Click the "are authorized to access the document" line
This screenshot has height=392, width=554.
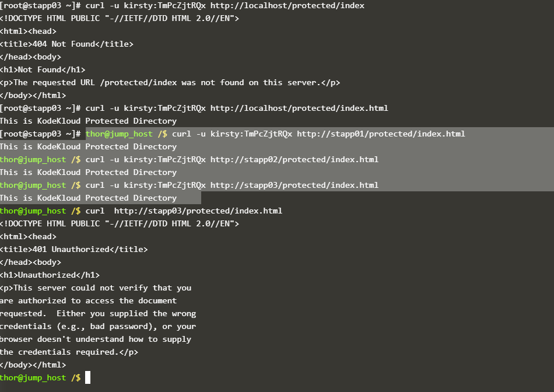pos(88,300)
